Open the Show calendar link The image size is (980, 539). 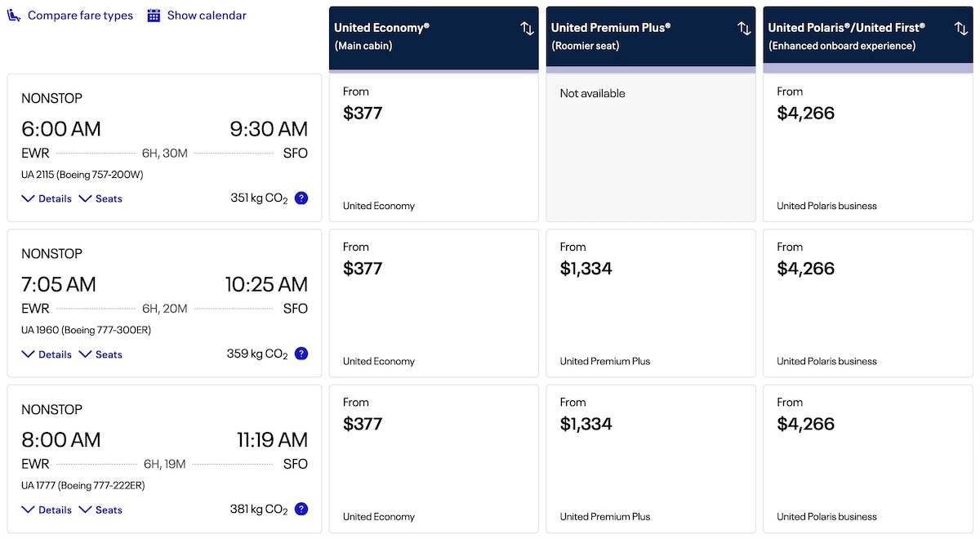tap(207, 16)
